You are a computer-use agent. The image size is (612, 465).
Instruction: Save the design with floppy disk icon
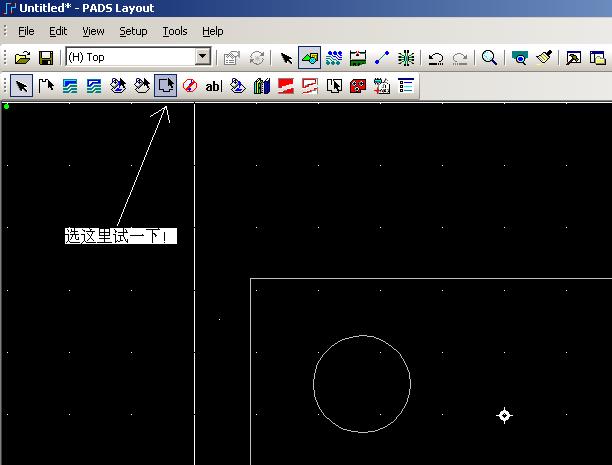[46, 58]
